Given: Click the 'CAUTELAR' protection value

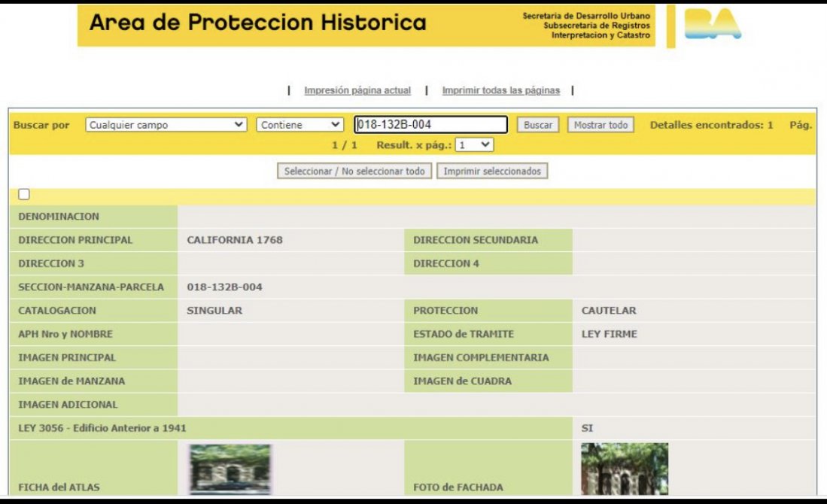Looking at the screenshot, I should (x=609, y=311).
